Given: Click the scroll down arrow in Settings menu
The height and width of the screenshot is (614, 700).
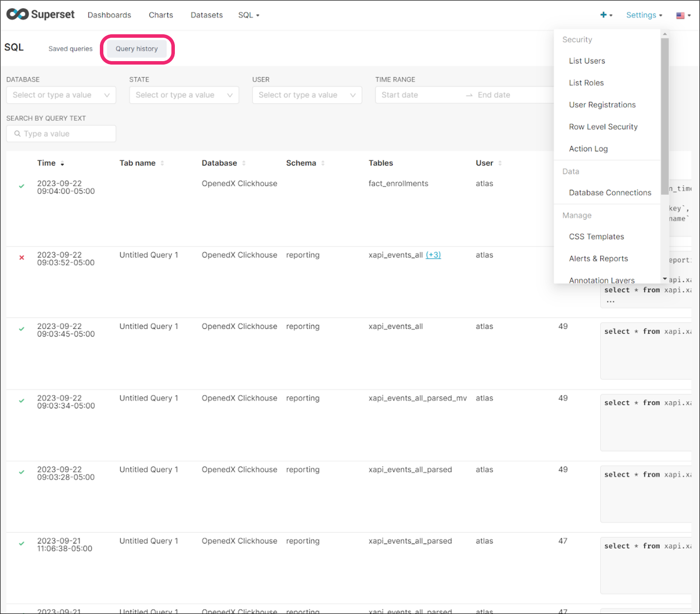Looking at the screenshot, I should click(665, 279).
